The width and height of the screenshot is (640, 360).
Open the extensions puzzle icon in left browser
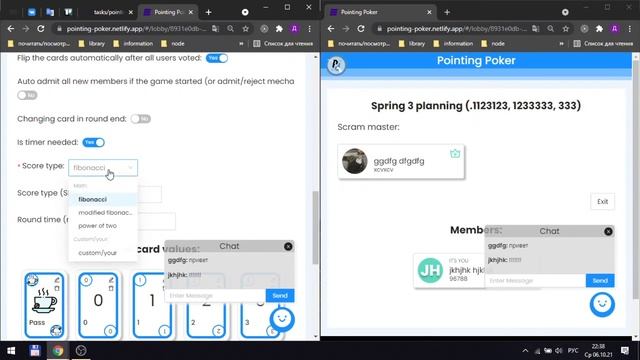279,29
